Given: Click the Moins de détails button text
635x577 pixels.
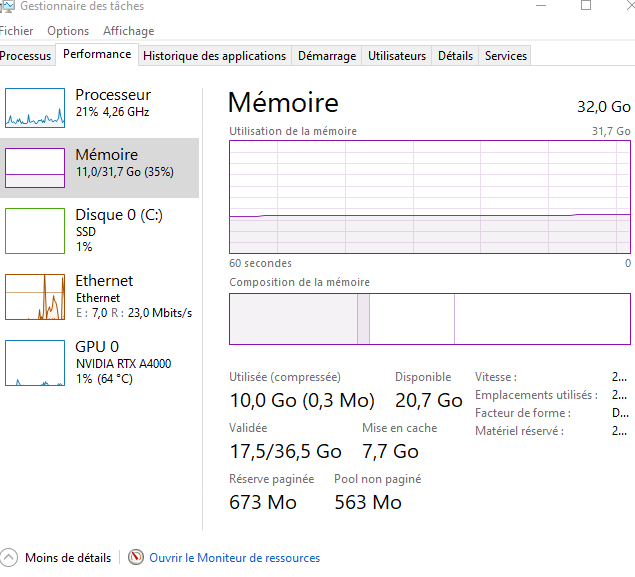Looking at the screenshot, I should (68, 558).
